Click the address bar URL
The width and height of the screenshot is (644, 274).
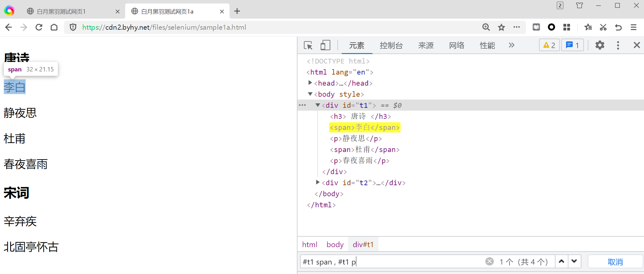[164, 27]
